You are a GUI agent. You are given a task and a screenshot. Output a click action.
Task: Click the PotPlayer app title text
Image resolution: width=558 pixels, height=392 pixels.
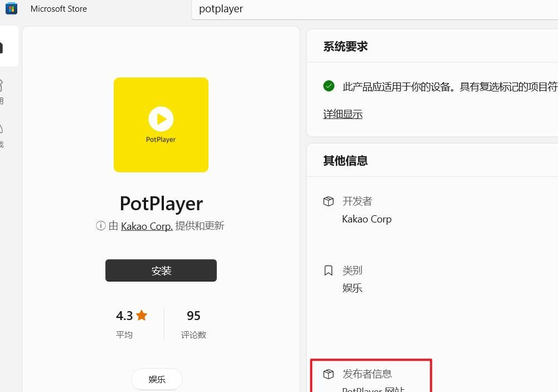point(161,204)
